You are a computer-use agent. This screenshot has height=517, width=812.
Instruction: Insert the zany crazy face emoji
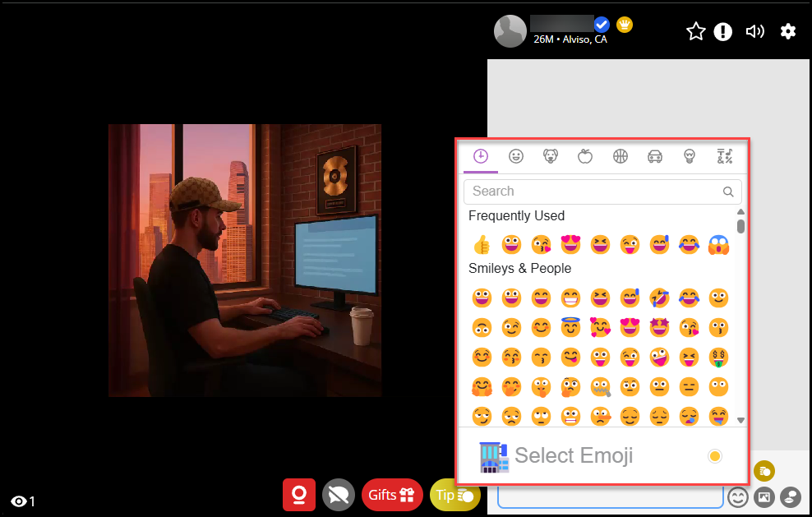[659, 357]
